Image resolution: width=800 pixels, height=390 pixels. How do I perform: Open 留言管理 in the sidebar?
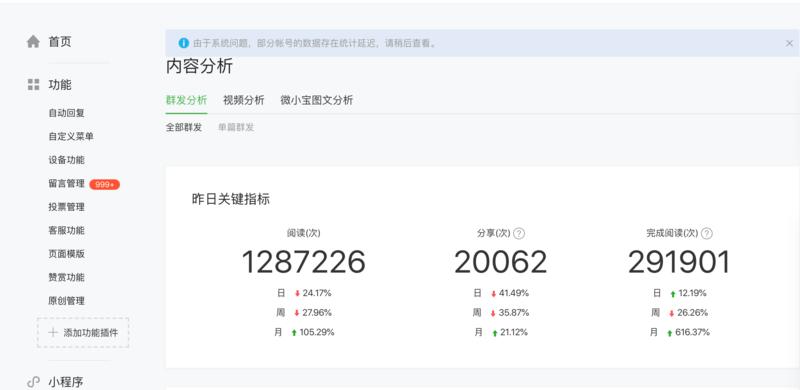pos(66,184)
